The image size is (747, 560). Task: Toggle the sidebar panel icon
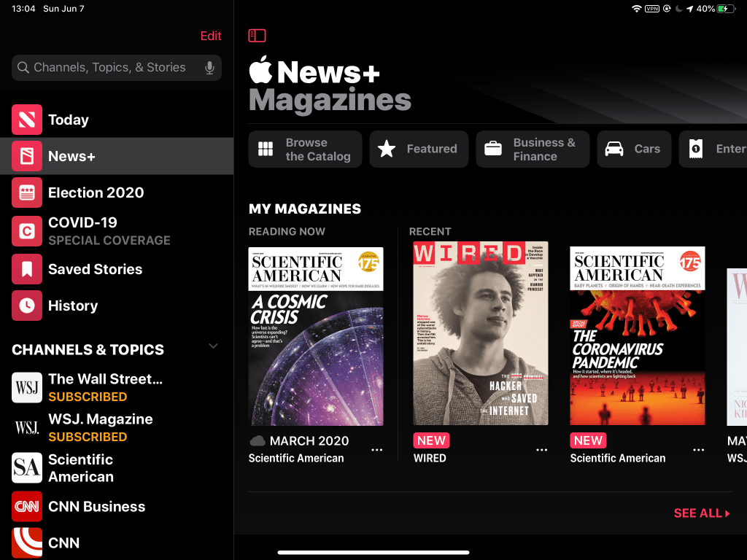tap(257, 36)
